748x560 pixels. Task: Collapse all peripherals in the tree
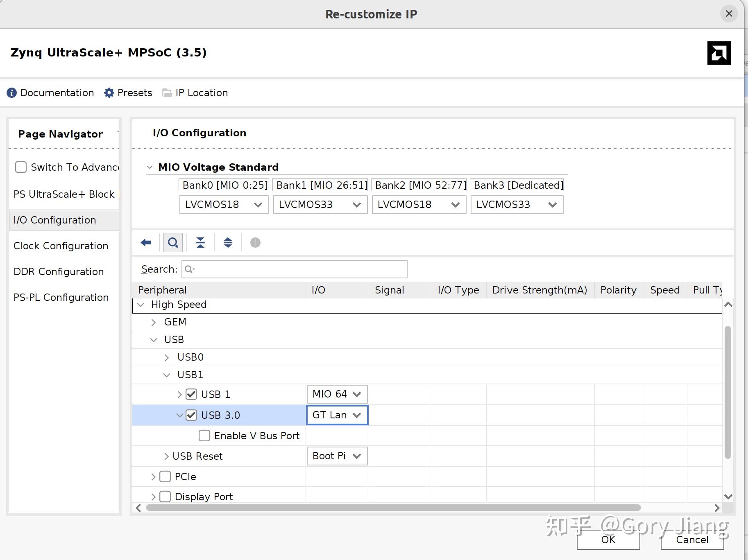point(200,242)
